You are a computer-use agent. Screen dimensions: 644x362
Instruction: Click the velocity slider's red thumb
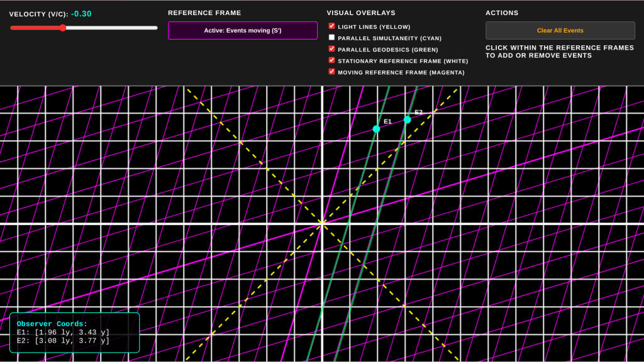[x=63, y=28]
